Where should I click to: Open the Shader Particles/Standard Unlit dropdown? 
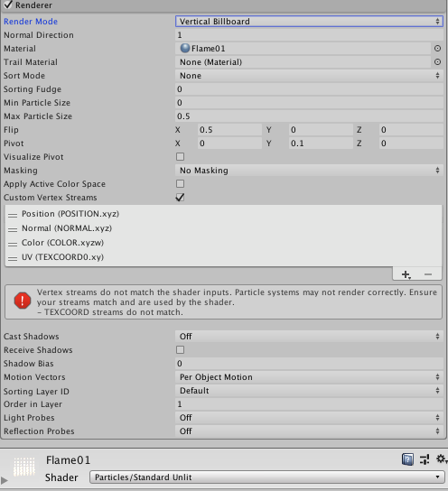pyautogui.click(x=267, y=477)
